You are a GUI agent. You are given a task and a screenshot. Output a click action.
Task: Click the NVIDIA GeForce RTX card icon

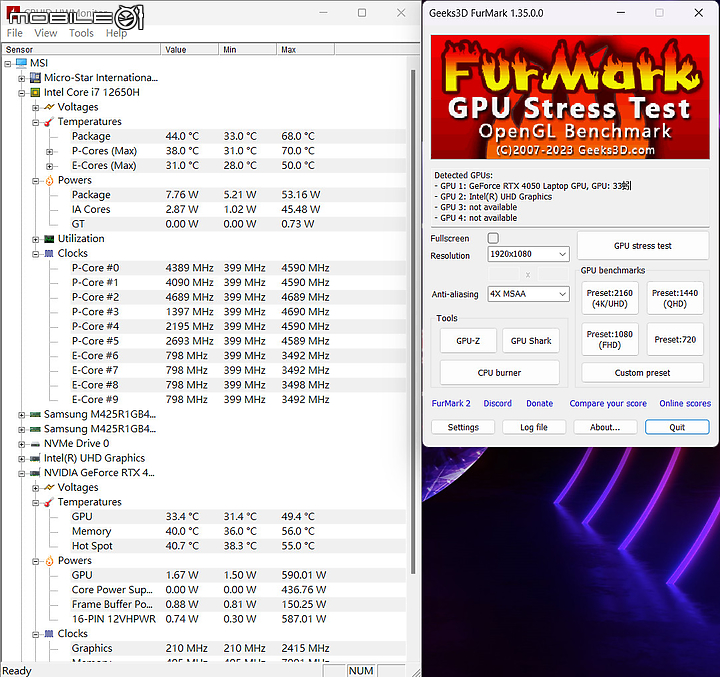click(x=35, y=473)
